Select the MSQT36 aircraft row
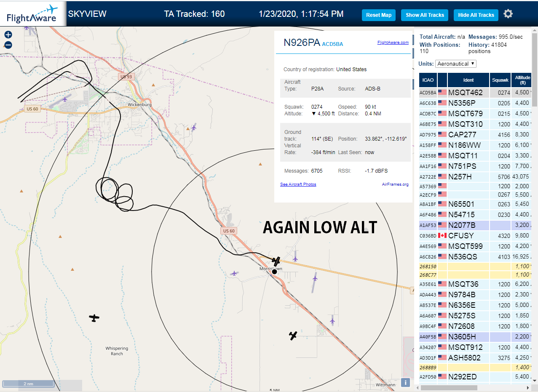The image size is (538, 392). [x=475, y=284]
